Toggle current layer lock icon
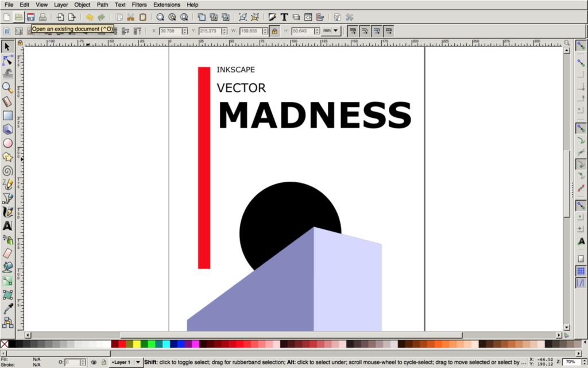This screenshot has height=368, width=588. [x=103, y=362]
